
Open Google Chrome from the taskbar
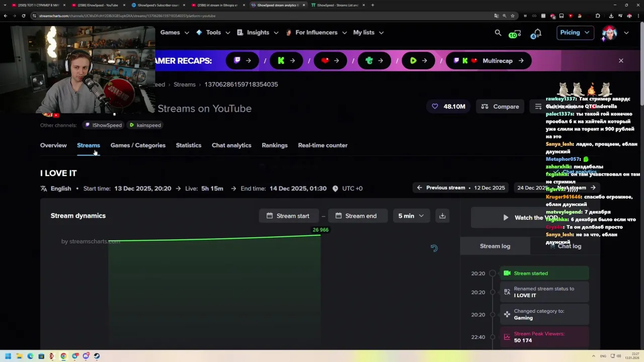tap(63, 356)
